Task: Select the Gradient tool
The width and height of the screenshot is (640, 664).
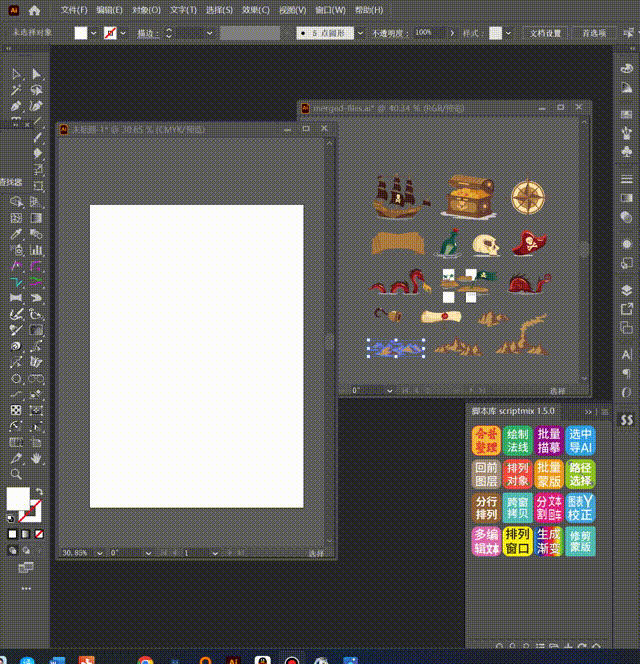Action: 36,218
